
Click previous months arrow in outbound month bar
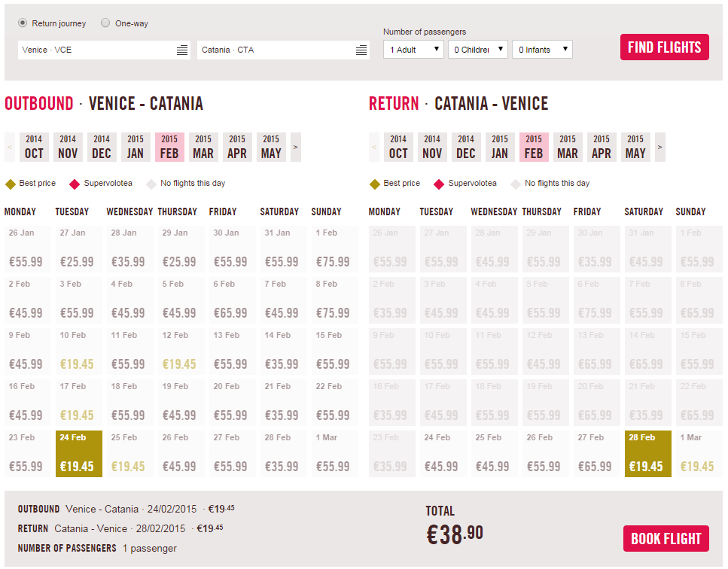pyautogui.click(x=10, y=147)
